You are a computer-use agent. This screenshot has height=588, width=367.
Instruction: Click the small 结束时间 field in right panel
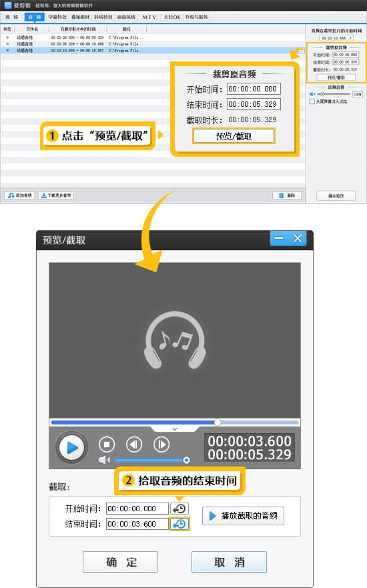[345, 62]
